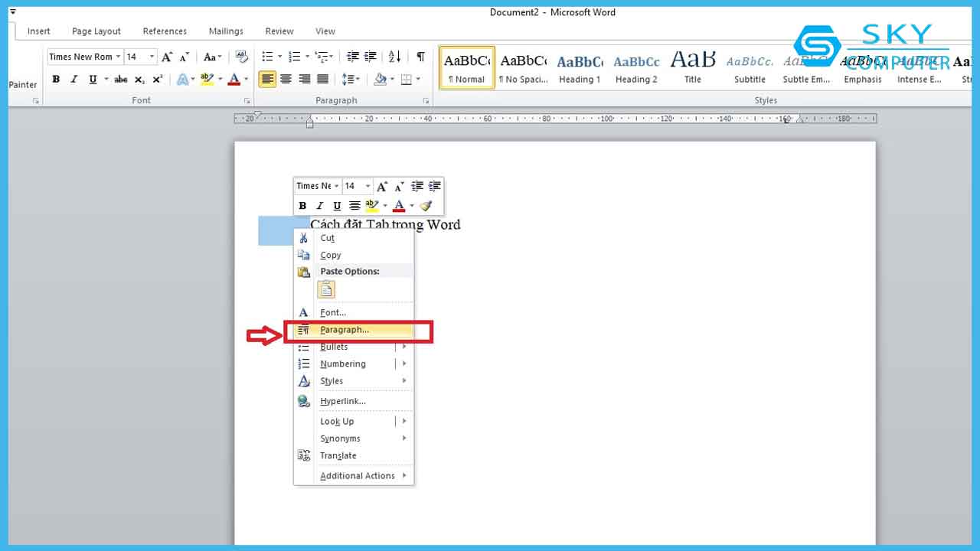The width and height of the screenshot is (980, 551).
Task: Open the References ribbon tab
Action: coord(165,31)
